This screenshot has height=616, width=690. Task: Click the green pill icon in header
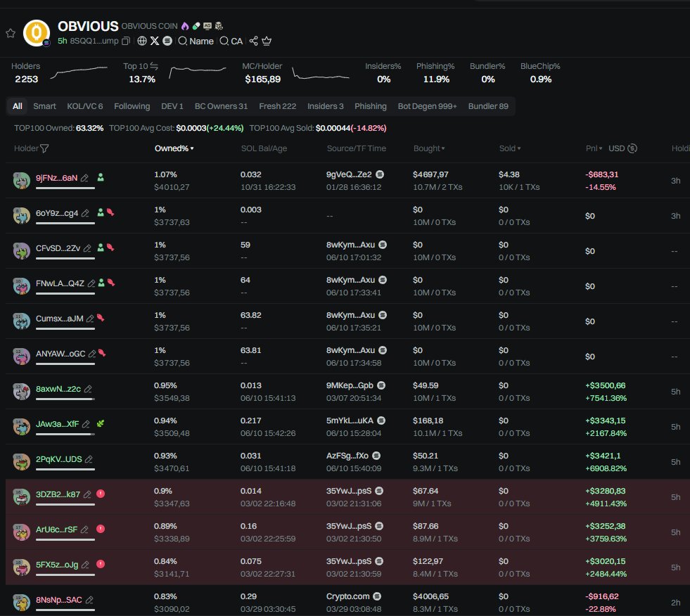click(x=196, y=26)
